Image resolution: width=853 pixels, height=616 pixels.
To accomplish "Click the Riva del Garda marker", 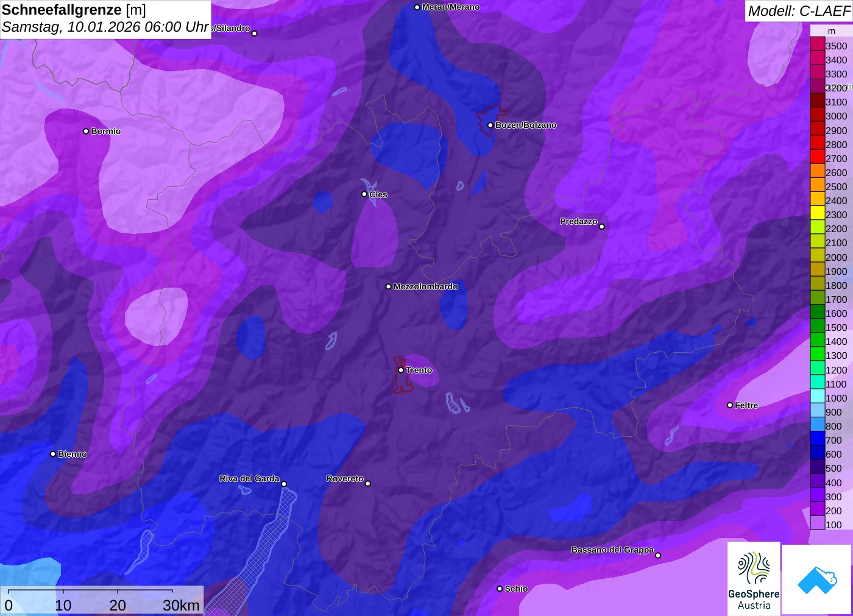I will pos(284,484).
